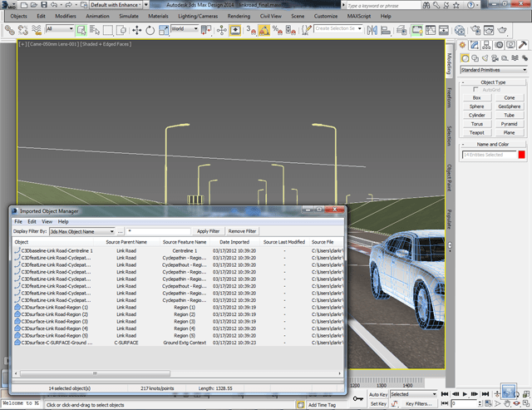Toggle Set Key mode

[377, 404]
